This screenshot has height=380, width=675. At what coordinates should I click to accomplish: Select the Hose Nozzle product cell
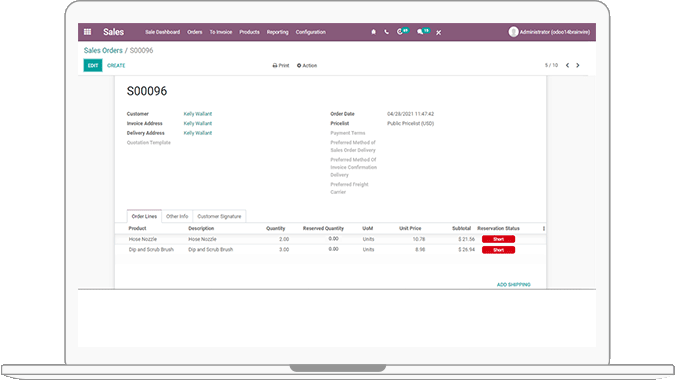coord(142,239)
